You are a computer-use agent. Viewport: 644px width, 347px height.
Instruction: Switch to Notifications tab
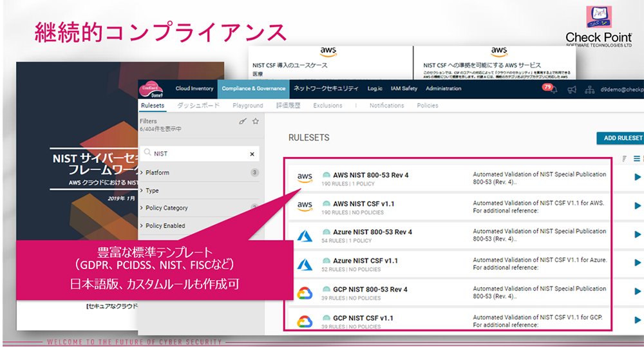click(x=386, y=106)
